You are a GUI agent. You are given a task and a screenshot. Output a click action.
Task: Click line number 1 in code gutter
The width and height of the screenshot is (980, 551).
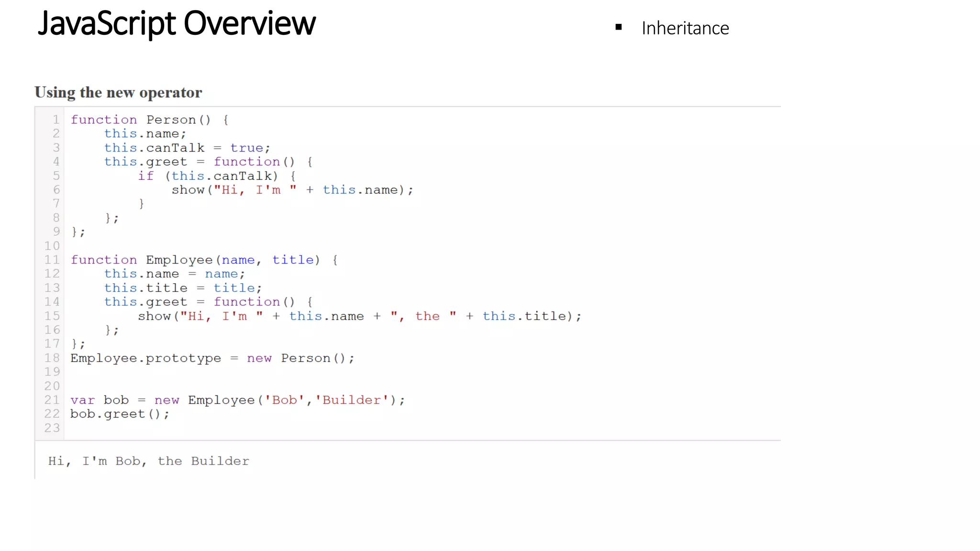pyautogui.click(x=56, y=119)
